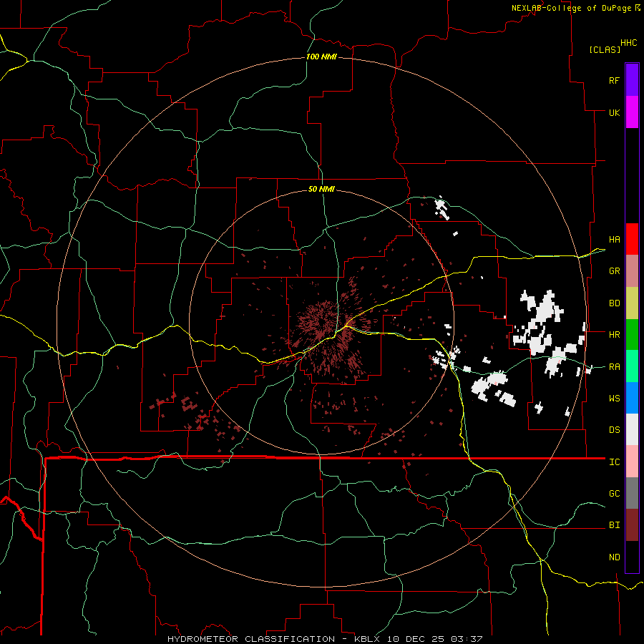Click the white DS legend swatch
This screenshot has height=644, width=644.
632,429
